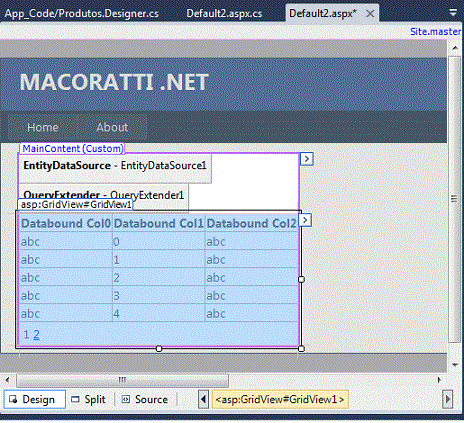464x423 pixels.
Task: Click the Databound Col1 header
Action: coord(159,223)
